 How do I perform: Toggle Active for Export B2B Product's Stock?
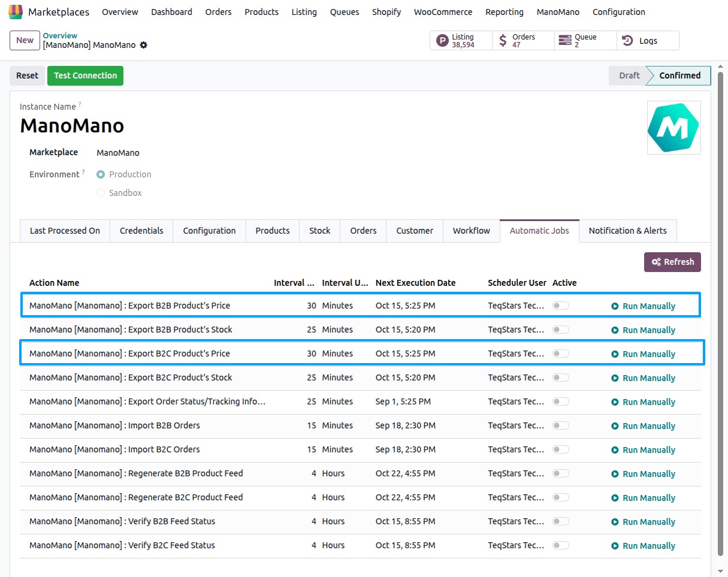click(561, 330)
